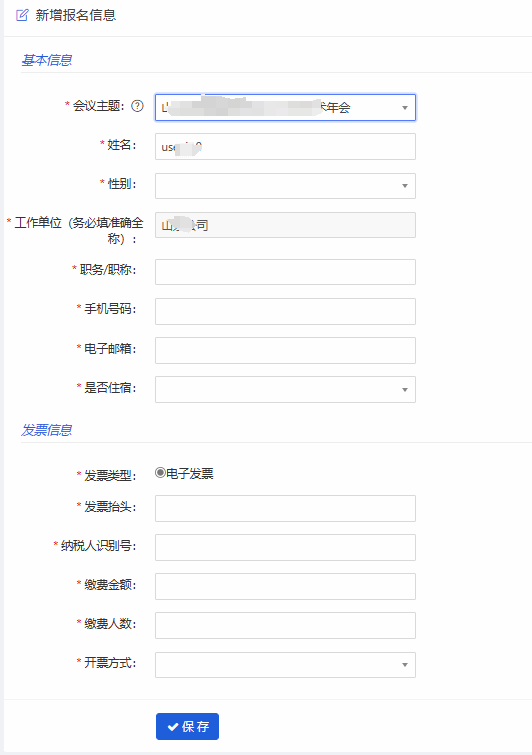Image resolution: width=532 pixels, height=755 pixels.
Task: Open the 会议主题 dropdown
Action: (x=285, y=107)
